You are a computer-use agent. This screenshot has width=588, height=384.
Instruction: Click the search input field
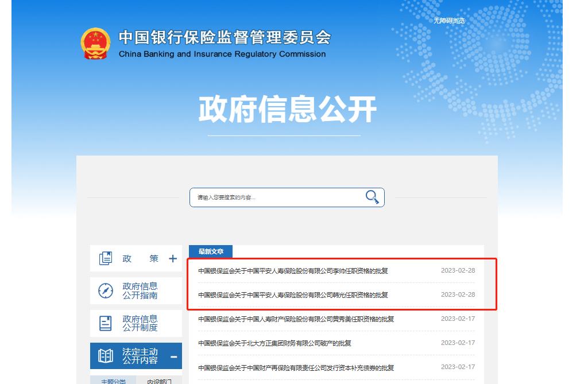click(x=276, y=197)
